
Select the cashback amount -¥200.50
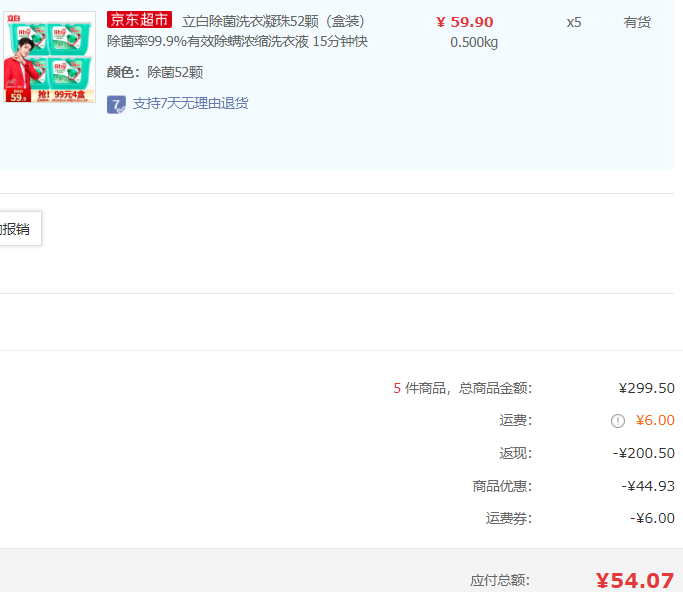(x=643, y=453)
